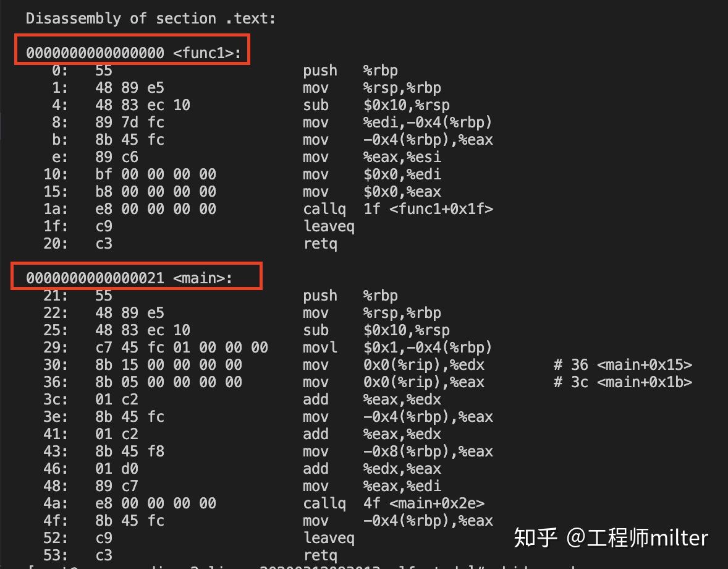Click the movl $0x1,-0x4(%rbp) instruction
The height and width of the screenshot is (569, 728).
tap(397, 348)
